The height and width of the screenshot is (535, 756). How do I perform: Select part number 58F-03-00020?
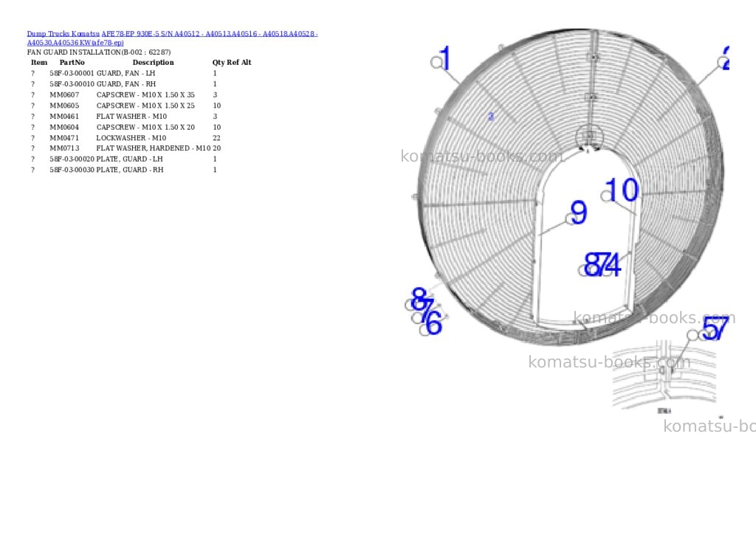72,159
